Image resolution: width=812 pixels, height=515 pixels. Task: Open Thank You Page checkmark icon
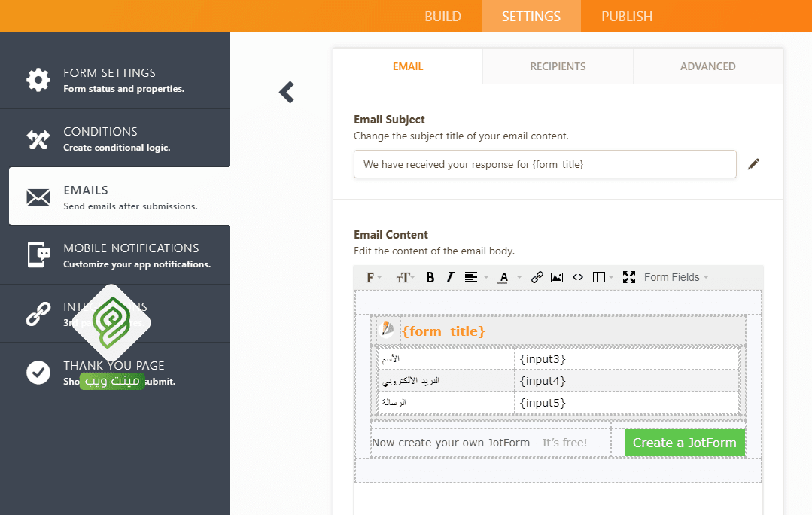coord(38,373)
